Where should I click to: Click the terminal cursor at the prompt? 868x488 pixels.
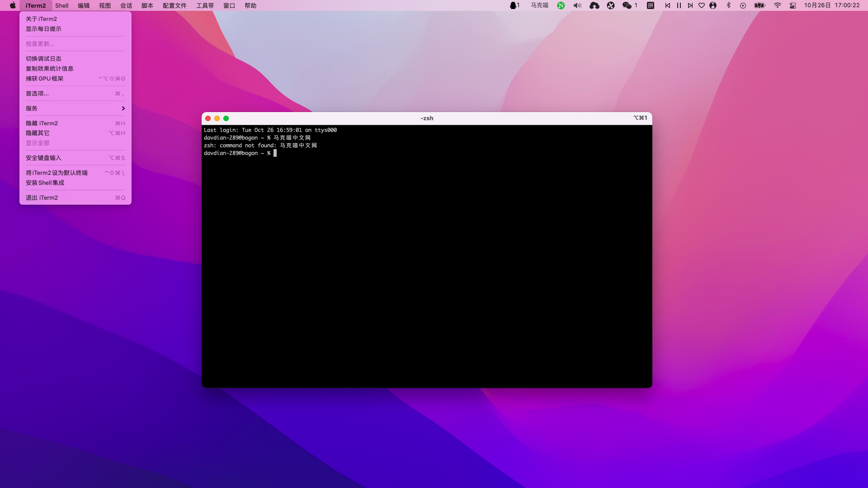[275, 153]
